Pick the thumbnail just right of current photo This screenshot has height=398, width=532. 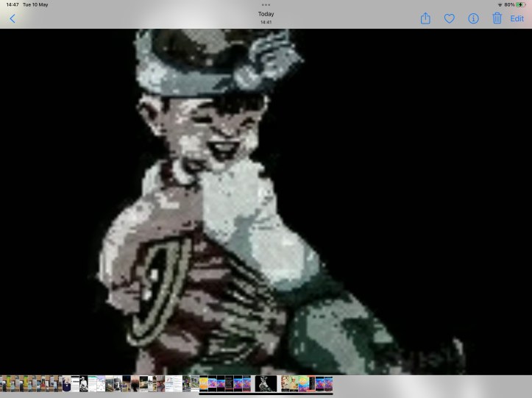[x=285, y=383]
